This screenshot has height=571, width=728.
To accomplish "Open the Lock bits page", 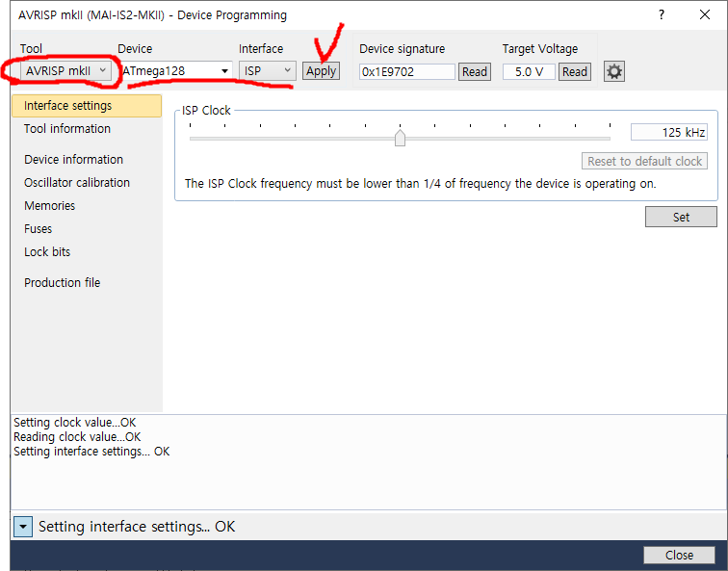I will click(x=47, y=251).
